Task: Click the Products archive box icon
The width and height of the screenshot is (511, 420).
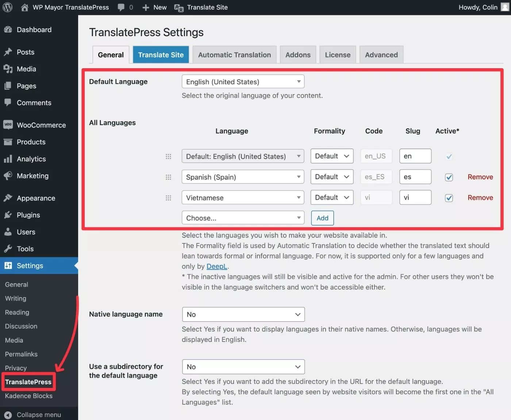Action: click(x=8, y=142)
